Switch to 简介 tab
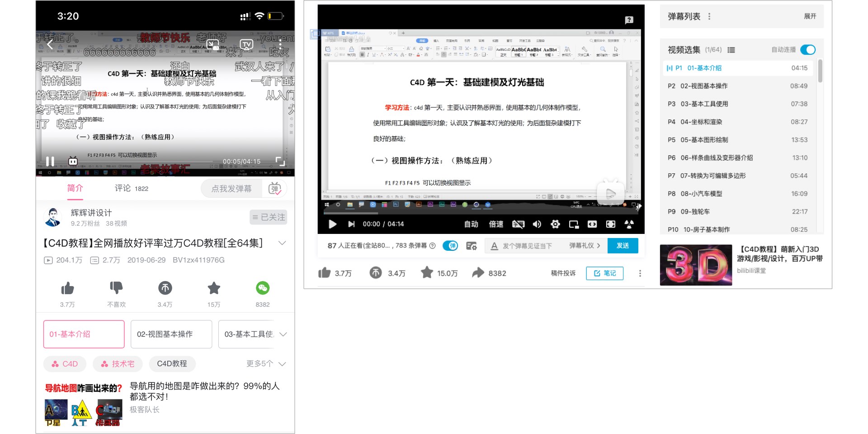Image resolution: width=868 pixels, height=434 pixels. tap(75, 188)
